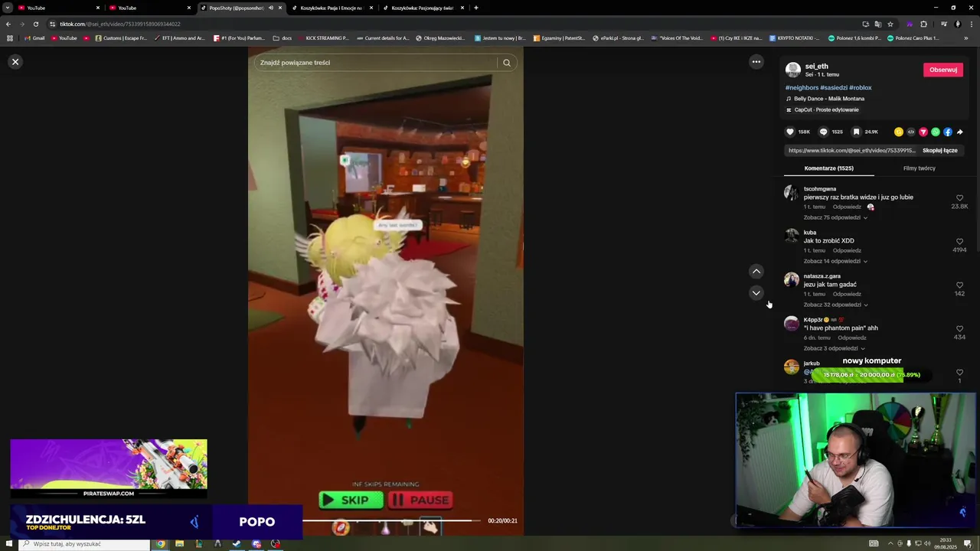Send to friends with the red paper-plane icon
Image resolution: width=980 pixels, height=551 pixels.
tap(923, 132)
